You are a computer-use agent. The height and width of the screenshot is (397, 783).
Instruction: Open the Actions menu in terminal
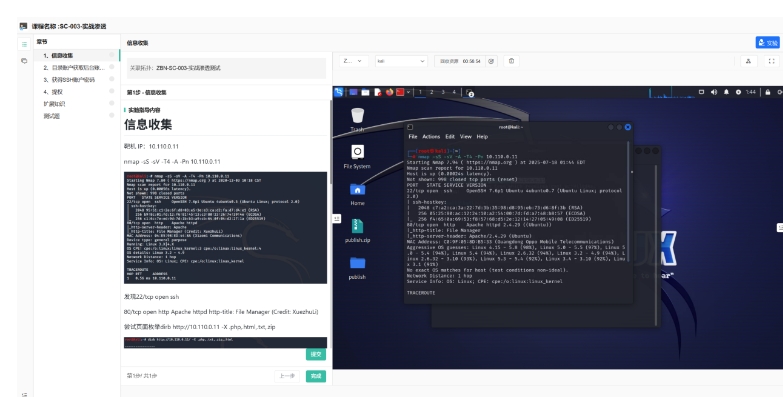(x=431, y=136)
